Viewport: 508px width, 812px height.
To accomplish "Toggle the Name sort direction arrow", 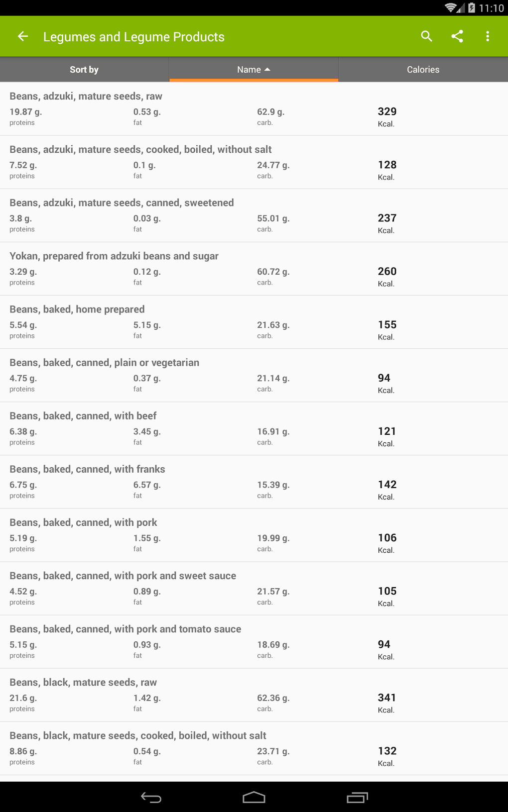I will click(x=267, y=70).
